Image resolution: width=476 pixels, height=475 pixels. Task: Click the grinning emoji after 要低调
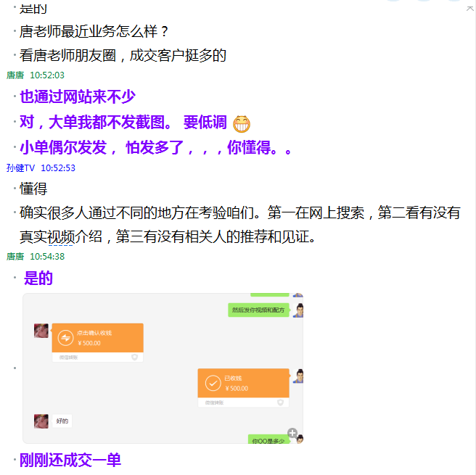(242, 124)
